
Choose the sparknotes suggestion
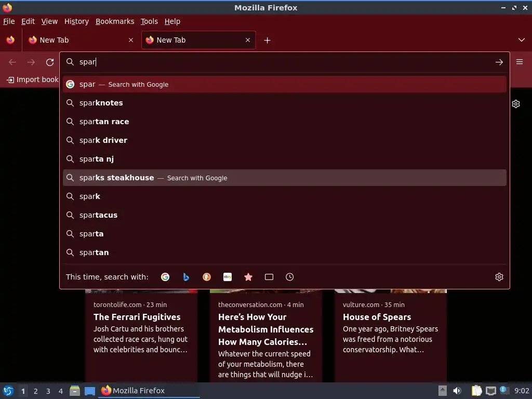[285, 103]
